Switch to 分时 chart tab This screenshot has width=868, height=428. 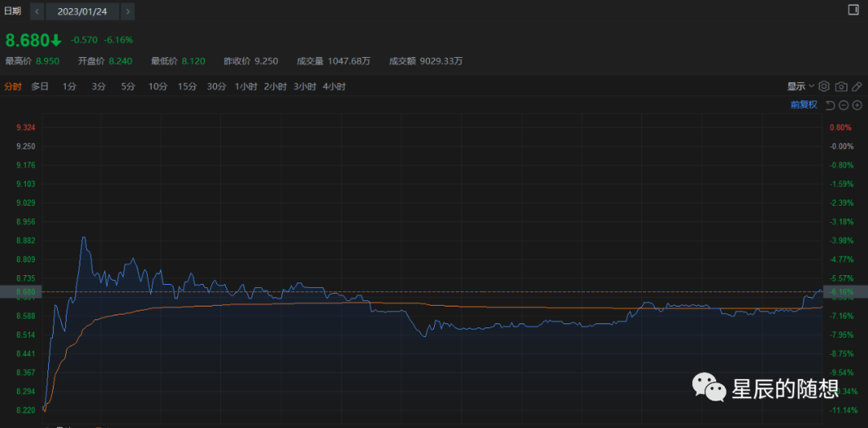(x=14, y=87)
